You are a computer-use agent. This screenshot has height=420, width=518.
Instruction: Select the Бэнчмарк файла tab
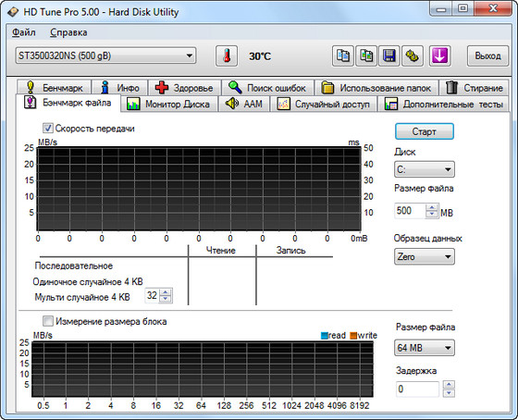(68, 103)
